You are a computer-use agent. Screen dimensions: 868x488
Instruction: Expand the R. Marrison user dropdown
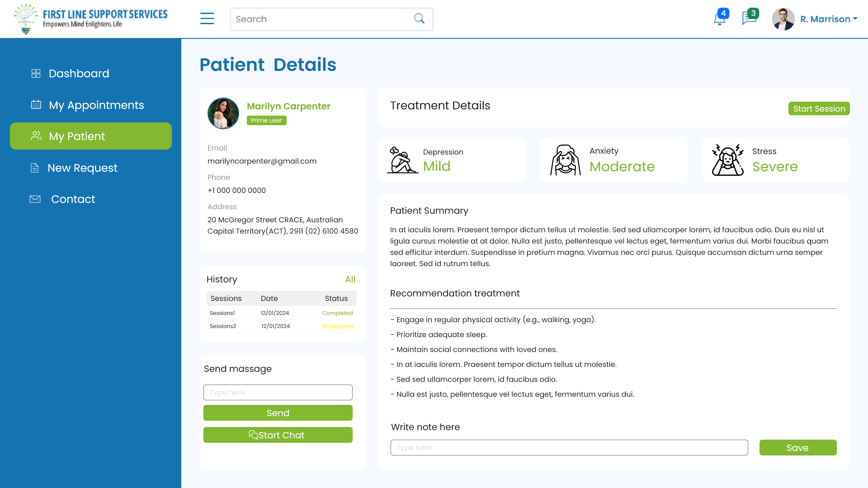(x=829, y=19)
